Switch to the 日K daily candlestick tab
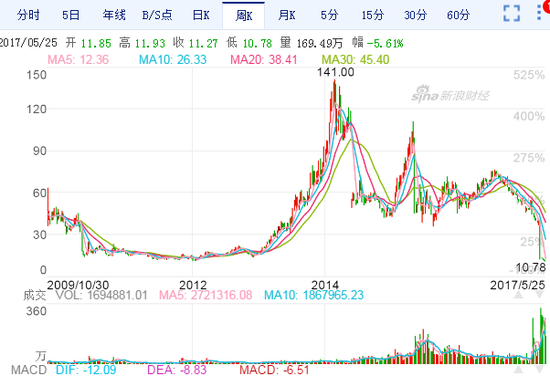The image size is (550, 376). 201,15
